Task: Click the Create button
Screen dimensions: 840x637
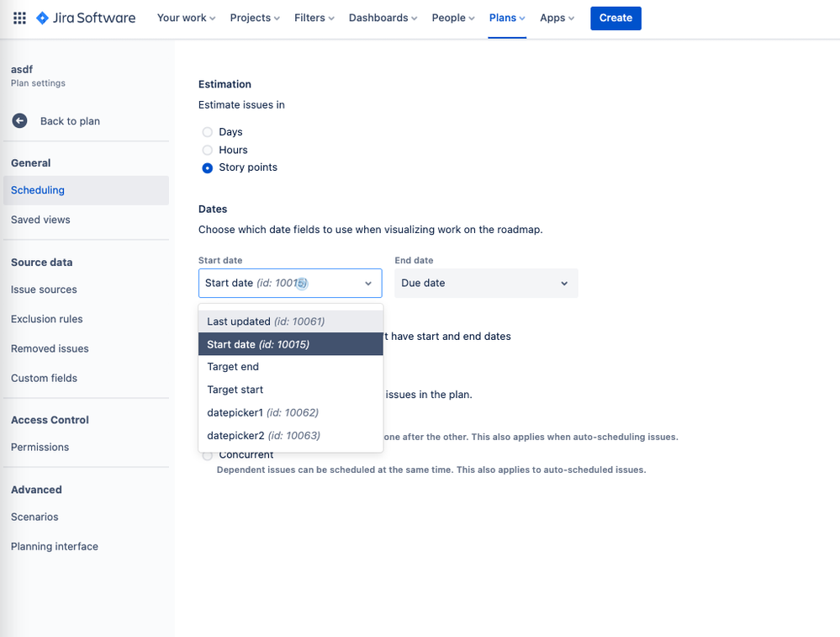Action: [615, 18]
